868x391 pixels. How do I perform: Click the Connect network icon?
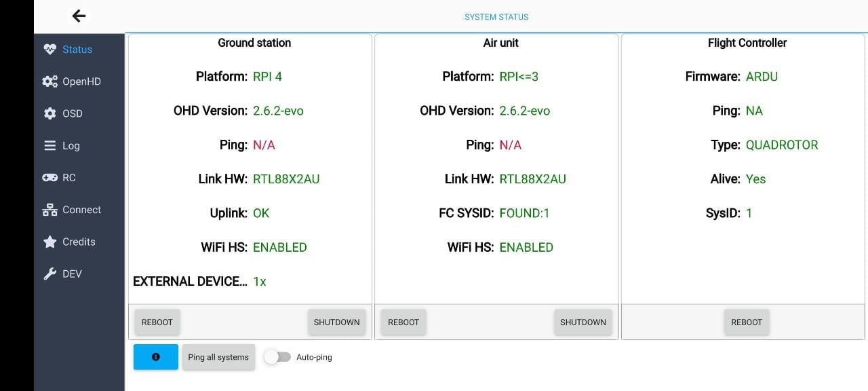(x=50, y=210)
